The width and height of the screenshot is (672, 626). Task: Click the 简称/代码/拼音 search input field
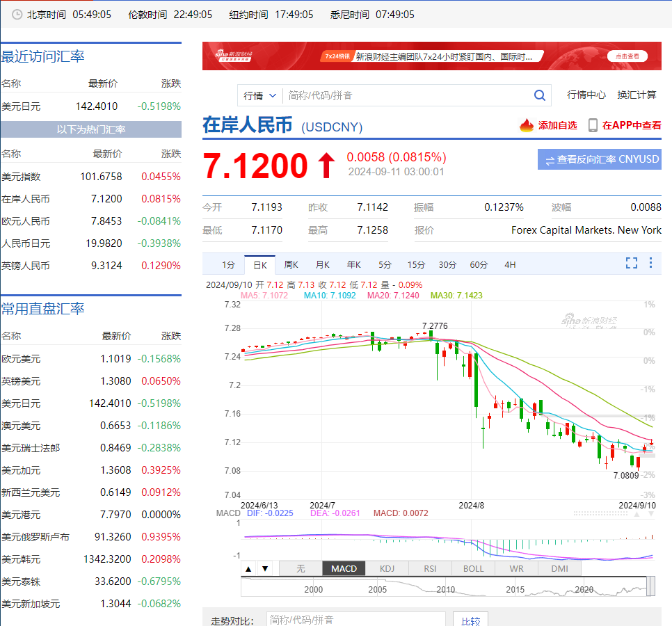pyautogui.click(x=407, y=95)
